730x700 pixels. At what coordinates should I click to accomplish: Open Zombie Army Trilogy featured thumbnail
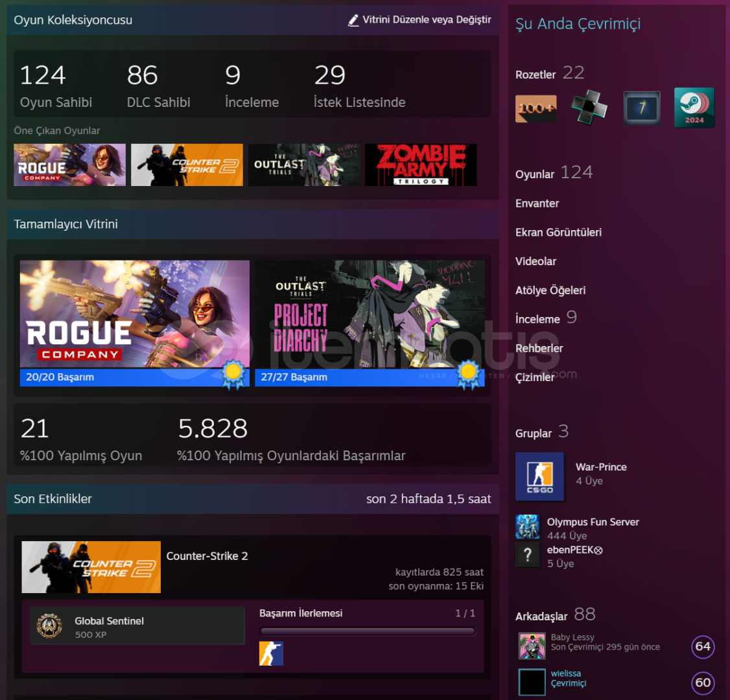click(x=421, y=165)
